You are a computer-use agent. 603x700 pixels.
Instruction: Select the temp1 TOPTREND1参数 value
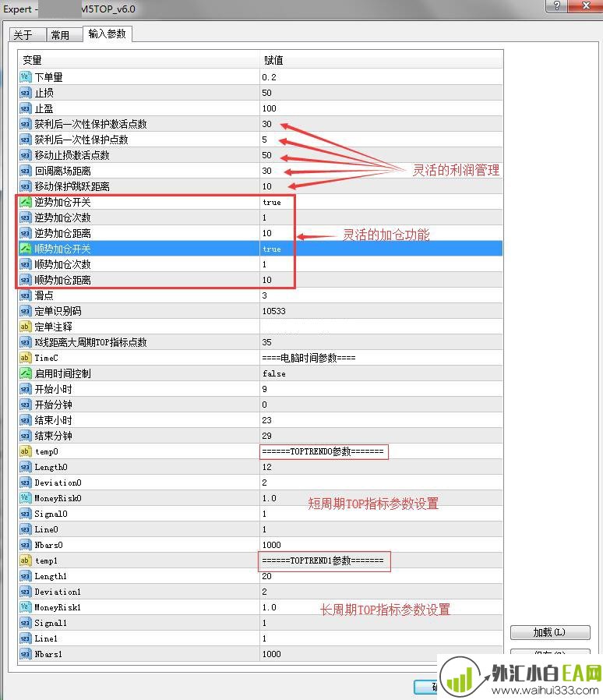381,560
